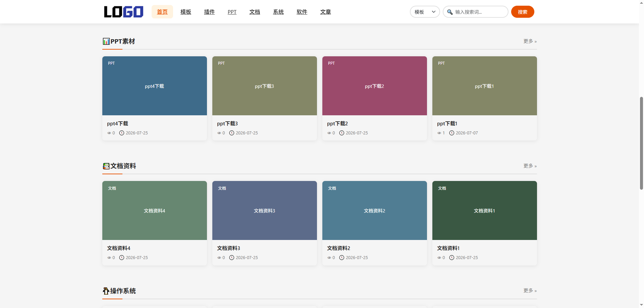
Task: Open the 文档资料2 title link
Action: coord(338,248)
